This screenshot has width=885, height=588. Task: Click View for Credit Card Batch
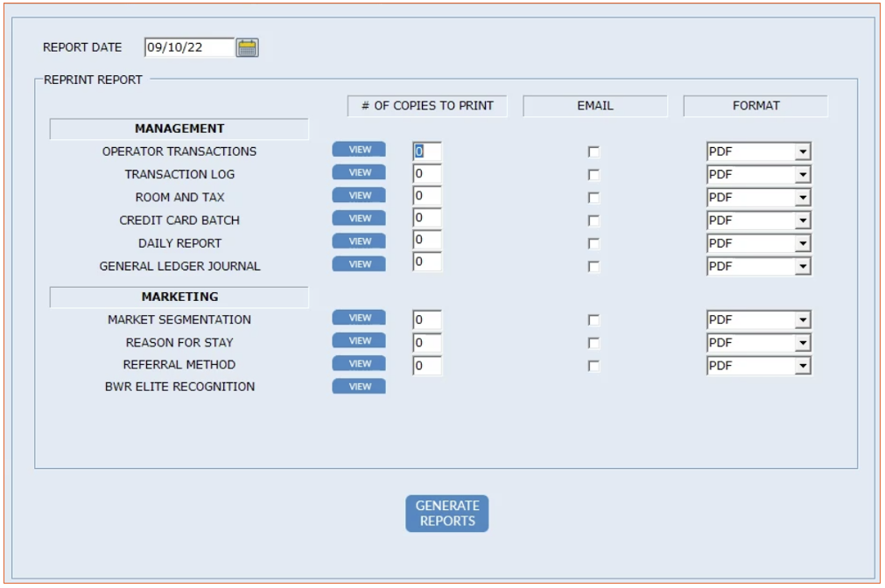pyautogui.click(x=359, y=219)
